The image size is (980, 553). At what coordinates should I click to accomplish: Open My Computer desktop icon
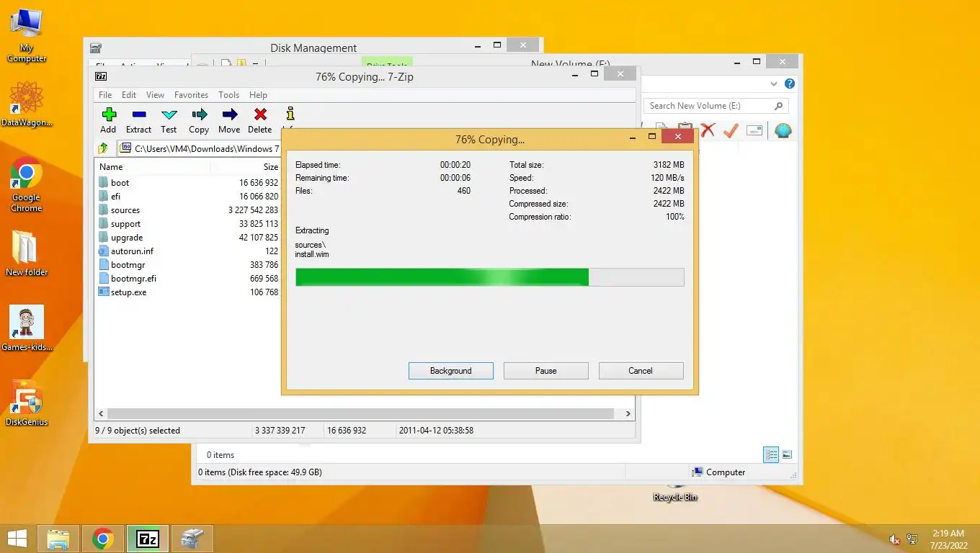click(27, 36)
